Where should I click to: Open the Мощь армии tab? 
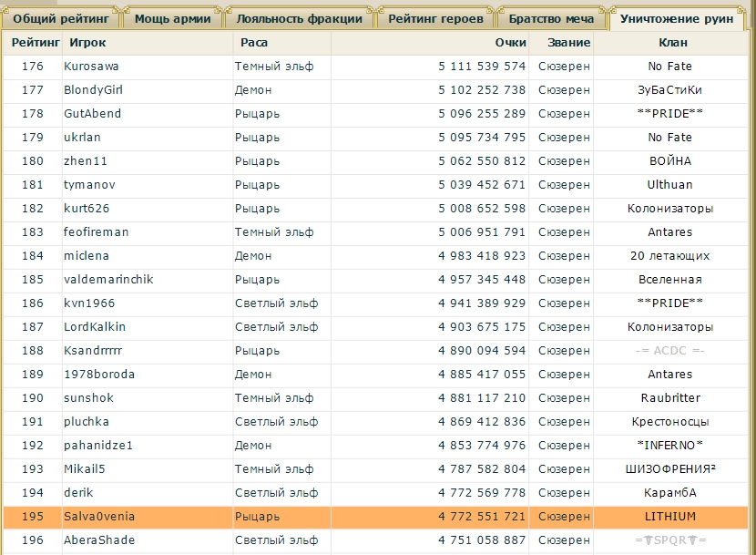point(172,18)
